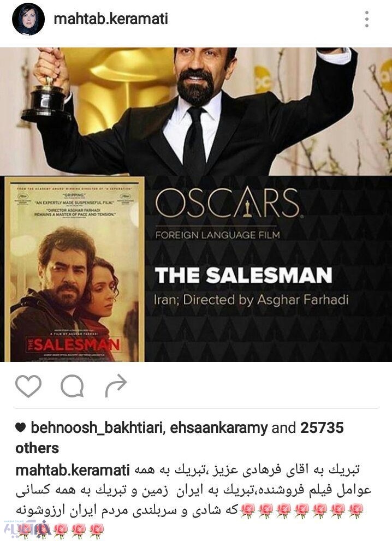392x541 pixels.
Task: Open ehsaankaramy's profile from likes
Action: pyautogui.click(x=219, y=428)
